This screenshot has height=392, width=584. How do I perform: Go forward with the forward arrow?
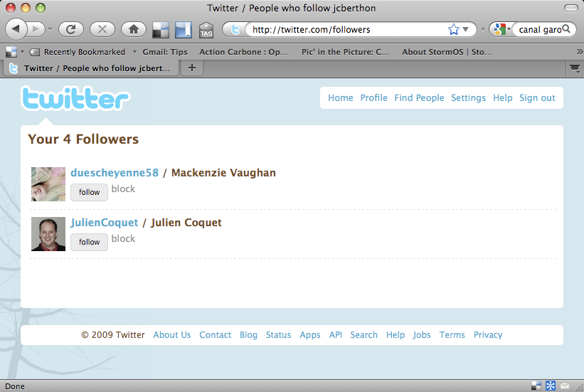(x=36, y=28)
